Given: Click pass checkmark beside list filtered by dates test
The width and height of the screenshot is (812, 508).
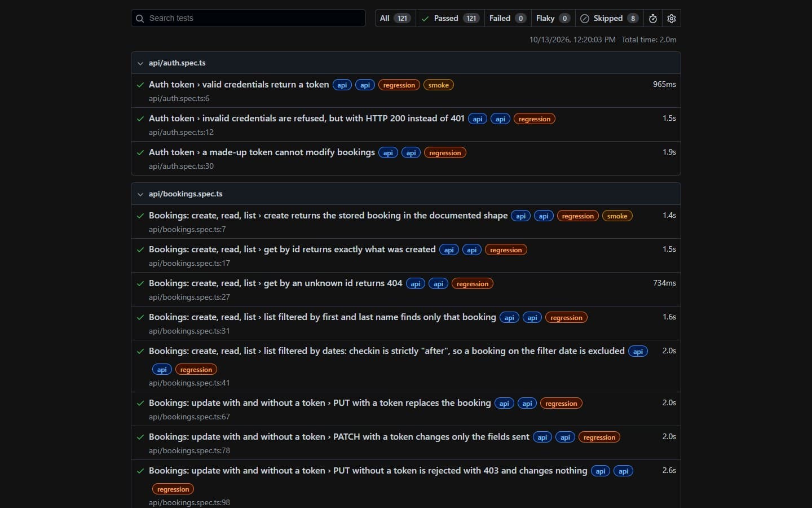Looking at the screenshot, I should click(140, 351).
